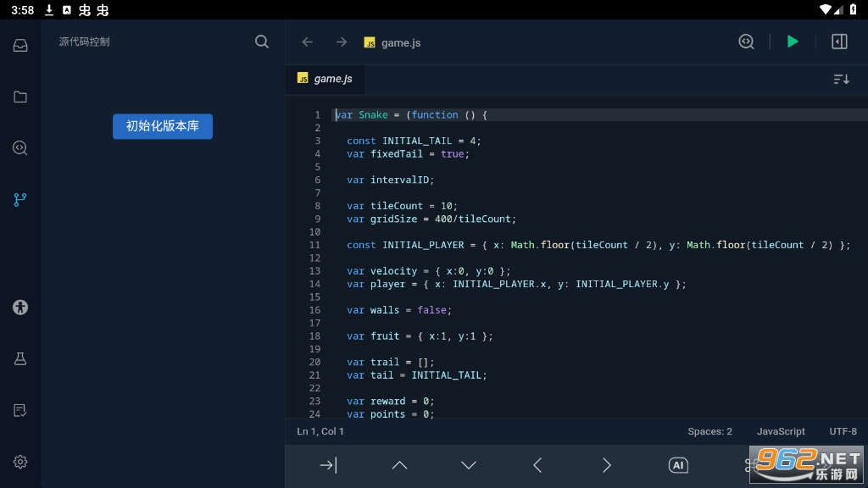The image size is (868, 488).
Task: Open settings gear in sidebar
Action: tap(20, 462)
